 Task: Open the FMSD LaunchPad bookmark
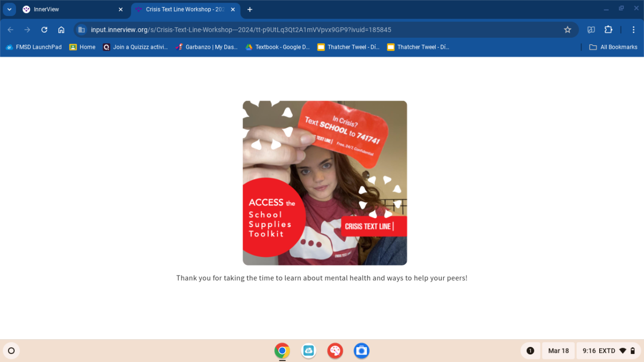click(x=34, y=47)
